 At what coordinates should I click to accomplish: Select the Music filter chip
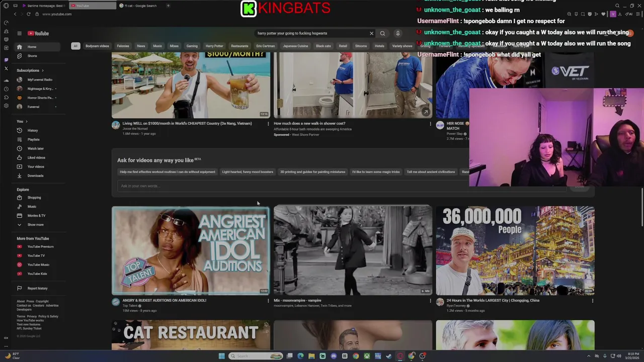(157, 46)
